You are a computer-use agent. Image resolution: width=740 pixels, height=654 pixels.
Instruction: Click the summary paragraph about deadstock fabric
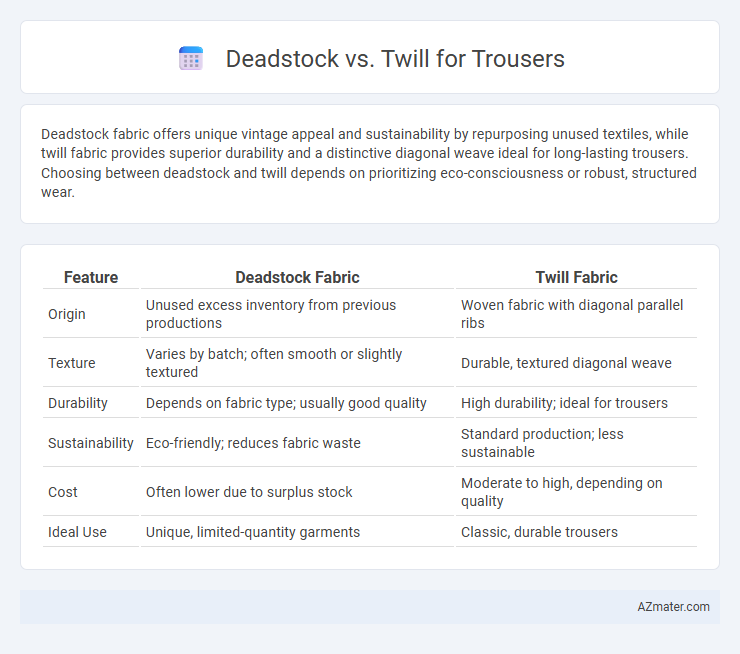(x=369, y=163)
